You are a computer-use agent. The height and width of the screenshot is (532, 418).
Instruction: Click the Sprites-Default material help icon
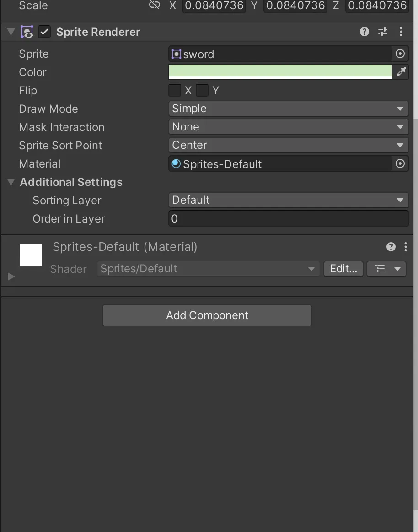pos(391,247)
